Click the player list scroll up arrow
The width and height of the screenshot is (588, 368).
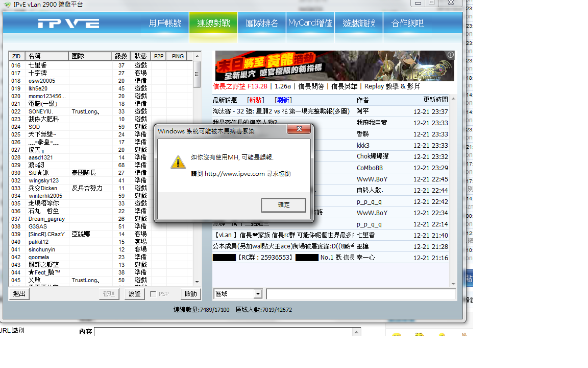(197, 56)
